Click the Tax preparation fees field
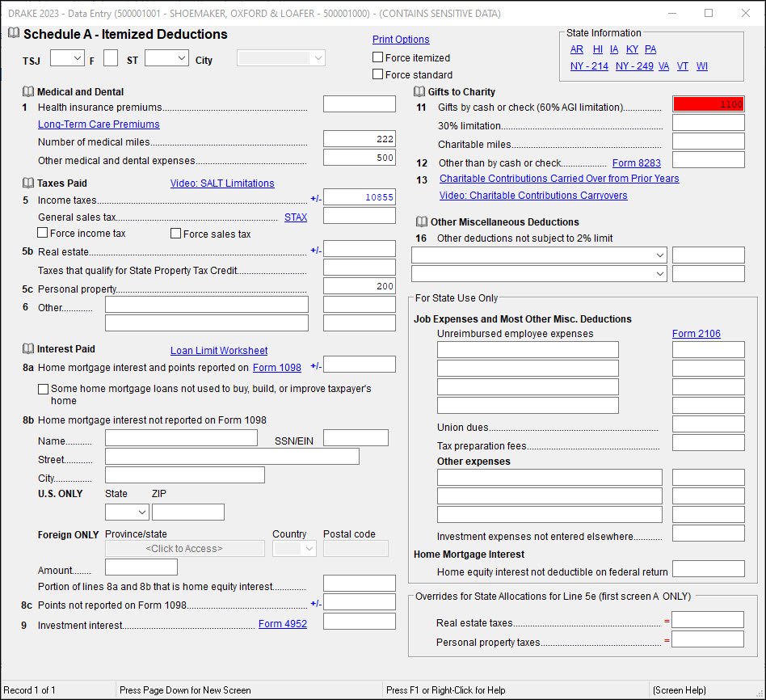 point(709,442)
